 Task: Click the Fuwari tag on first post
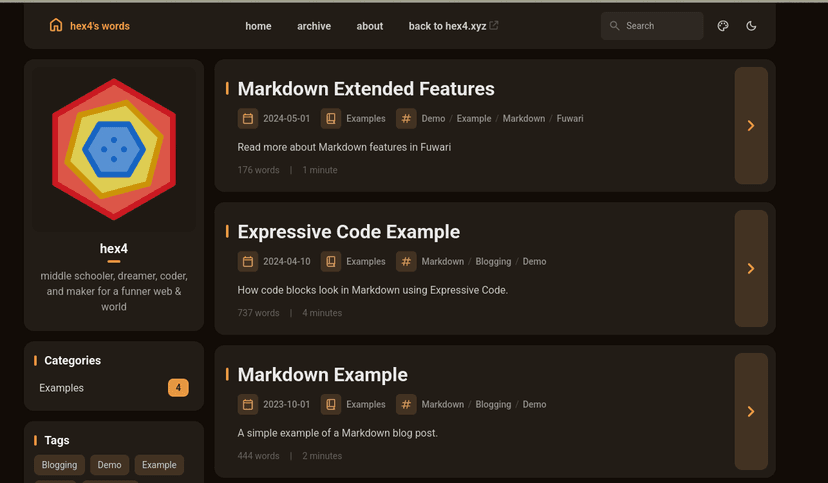tap(570, 118)
